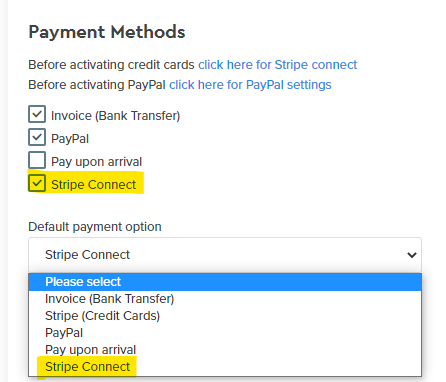
Task: Click the Pay upon arrival label text
Action: tap(97, 162)
